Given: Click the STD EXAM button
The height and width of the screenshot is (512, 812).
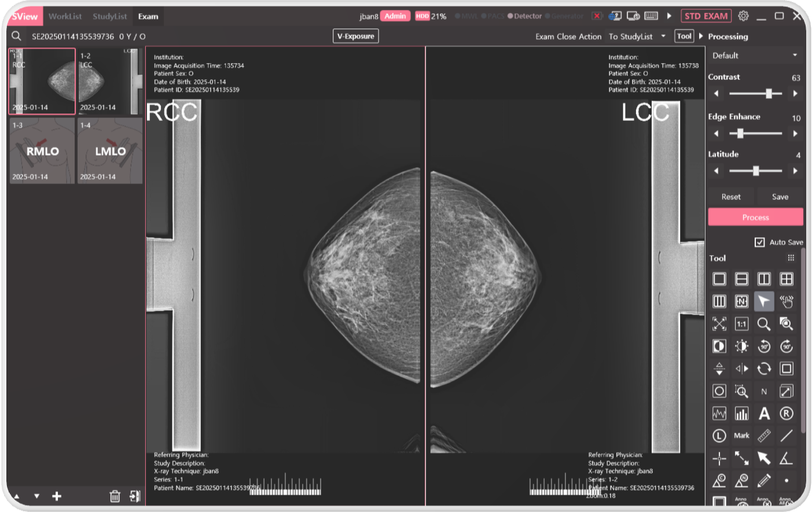Looking at the screenshot, I should (x=706, y=16).
